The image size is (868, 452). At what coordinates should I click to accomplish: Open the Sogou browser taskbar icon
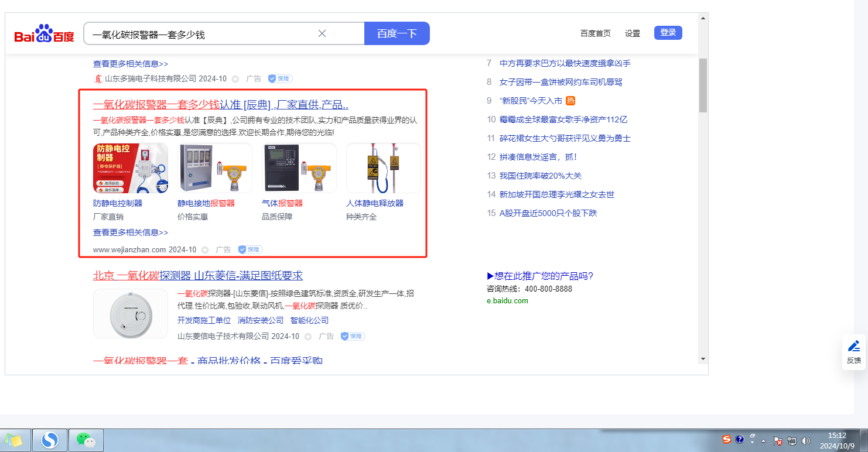[50, 440]
